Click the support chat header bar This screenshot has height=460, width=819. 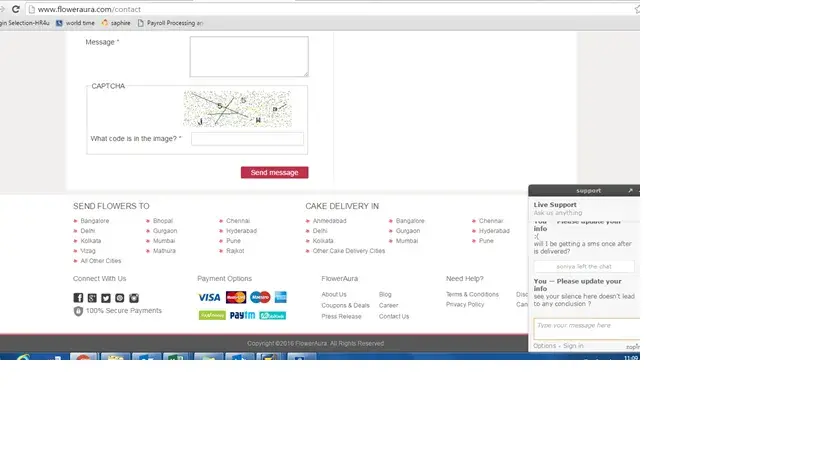(584, 191)
